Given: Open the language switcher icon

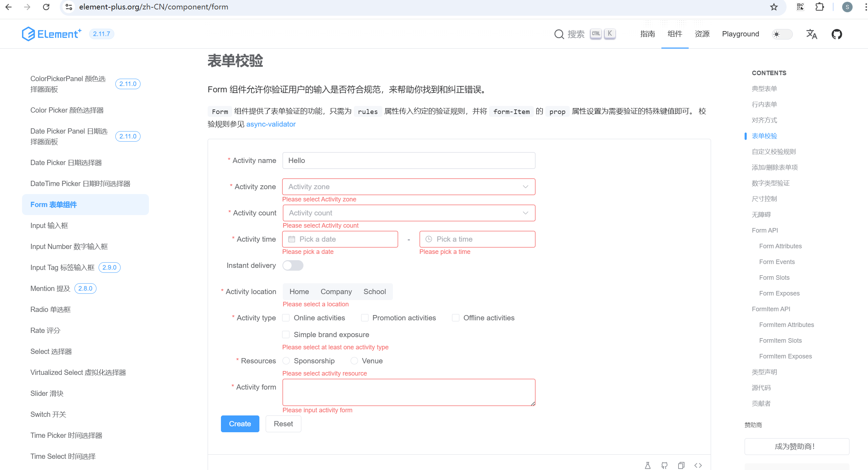Looking at the screenshot, I should pyautogui.click(x=812, y=34).
